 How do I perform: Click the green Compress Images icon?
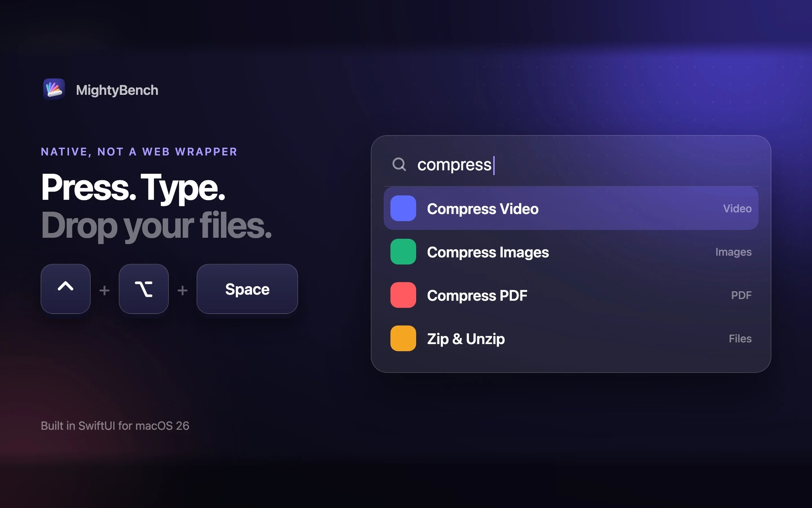(x=403, y=252)
